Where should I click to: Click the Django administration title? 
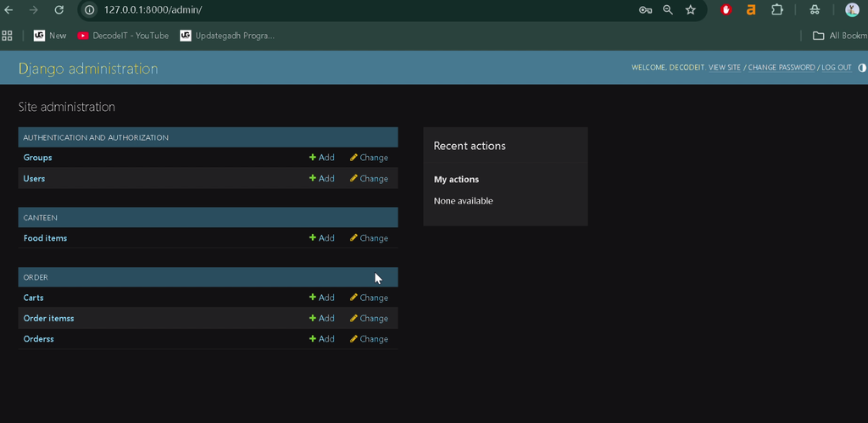(x=88, y=68)
